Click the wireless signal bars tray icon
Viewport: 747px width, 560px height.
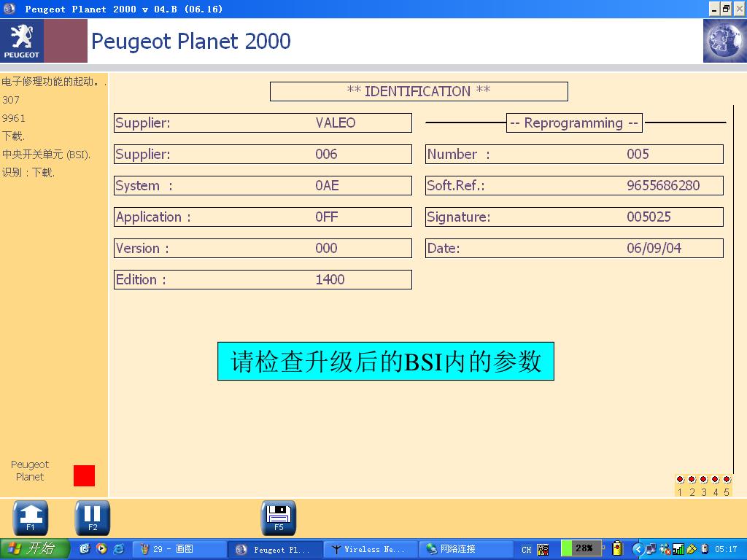coord(678,550)
